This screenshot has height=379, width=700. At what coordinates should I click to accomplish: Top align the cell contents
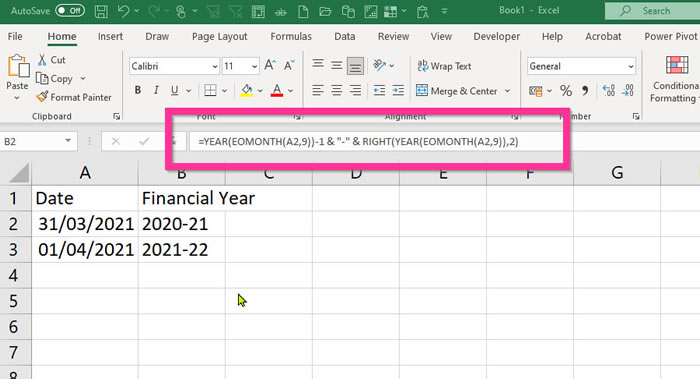click(318, 65)
